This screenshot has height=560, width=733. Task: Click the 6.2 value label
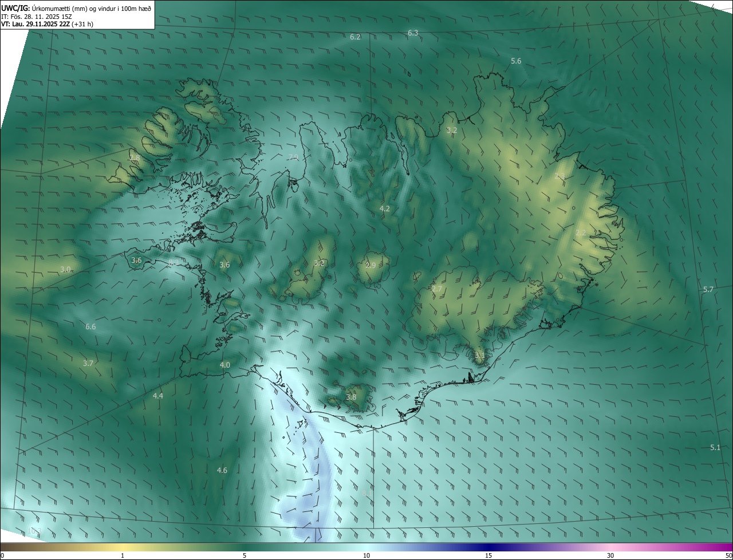tap(356, 37)
